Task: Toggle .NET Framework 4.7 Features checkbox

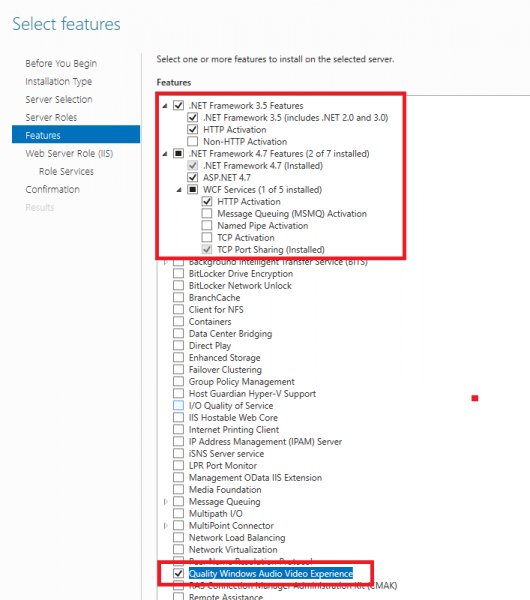Action: click(x=178, y=153)
